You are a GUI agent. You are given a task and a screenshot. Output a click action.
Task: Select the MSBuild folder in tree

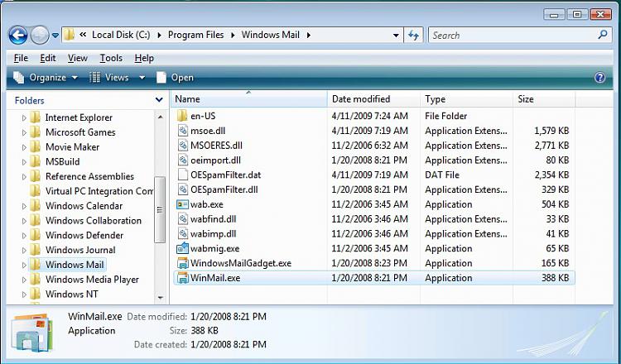pos(63,162)
